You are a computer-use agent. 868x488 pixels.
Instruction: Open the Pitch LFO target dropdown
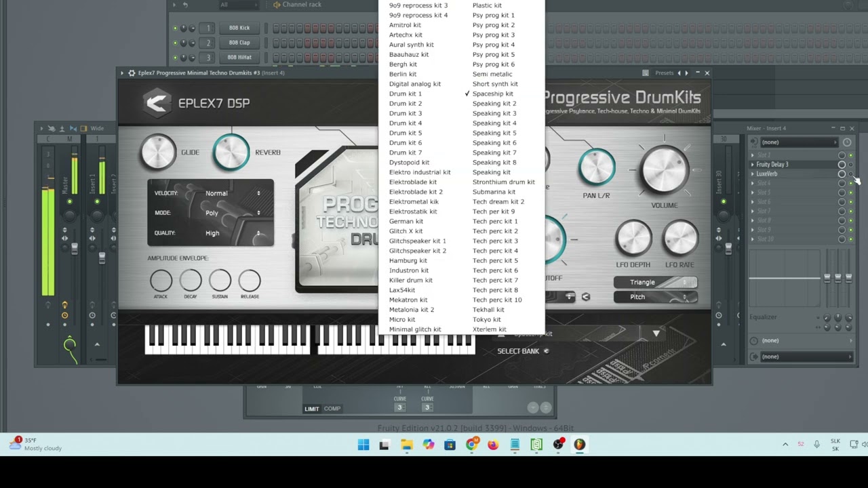(x=655, y=297)
